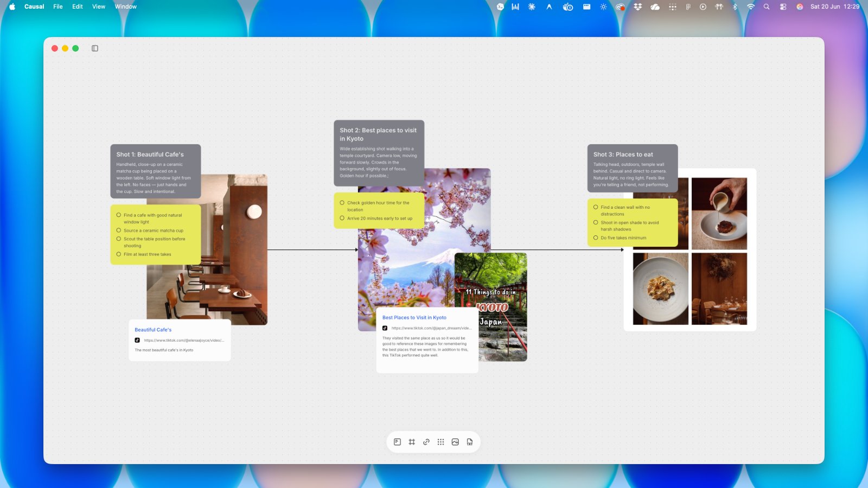This screenshot has height=488, width=868.
Task: Open Dropbox in the menu bar
Action: (x=638, y=7)
